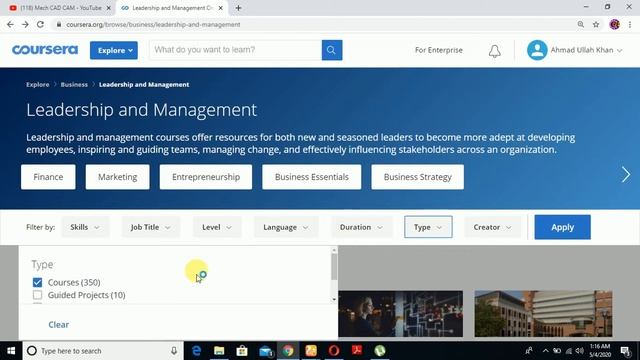Check the Guided Projects (10) checkbox
The height and width of the screenshot is (360, 640).
pyautogui.click(x=37, y=295)
